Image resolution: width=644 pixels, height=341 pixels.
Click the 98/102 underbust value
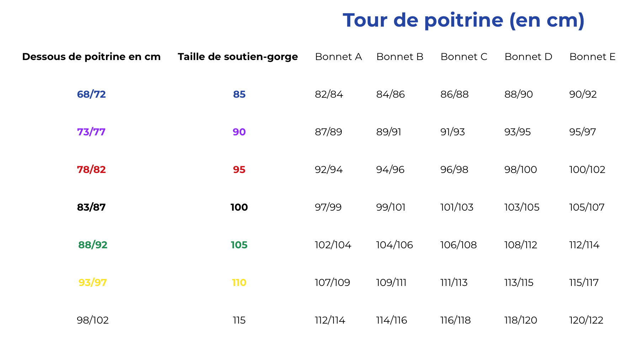[92, 320]
